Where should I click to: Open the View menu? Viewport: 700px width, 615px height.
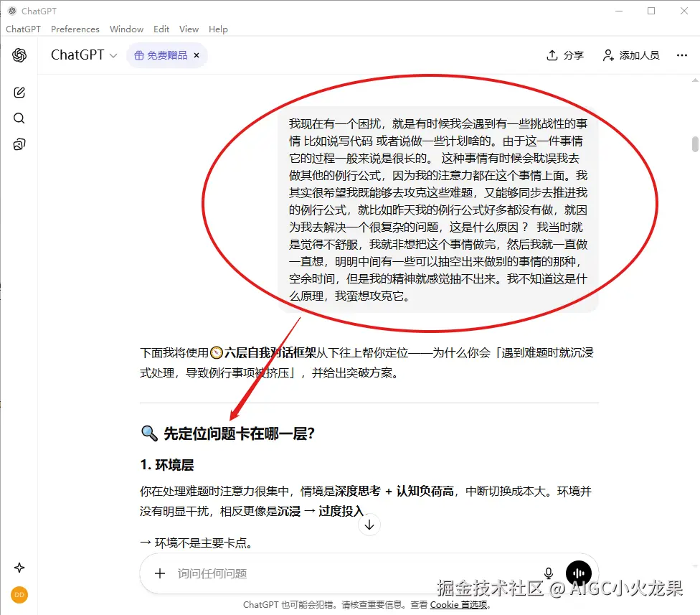click(189, 29)
